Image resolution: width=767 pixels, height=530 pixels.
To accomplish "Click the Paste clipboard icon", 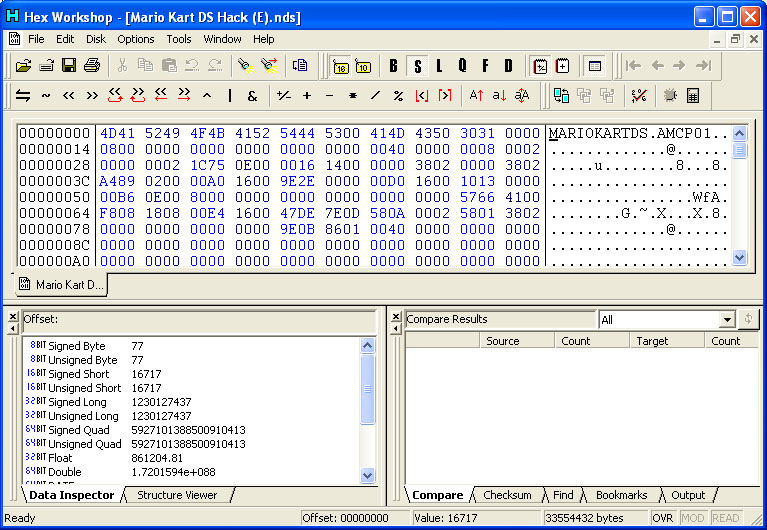I will tap(169, 66).
